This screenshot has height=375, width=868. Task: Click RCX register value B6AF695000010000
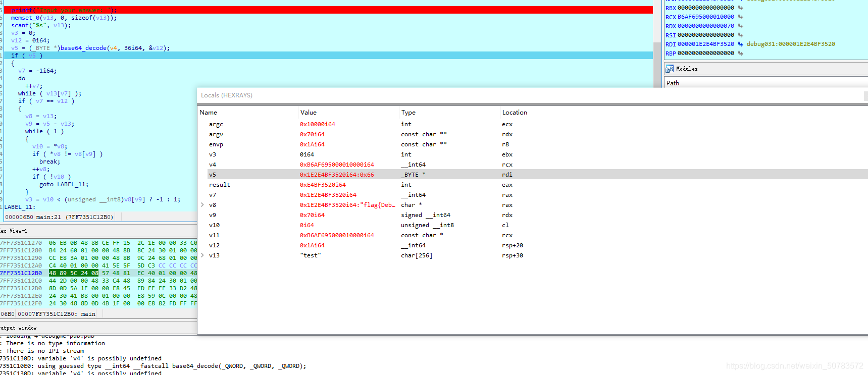[x=706, y=17]
